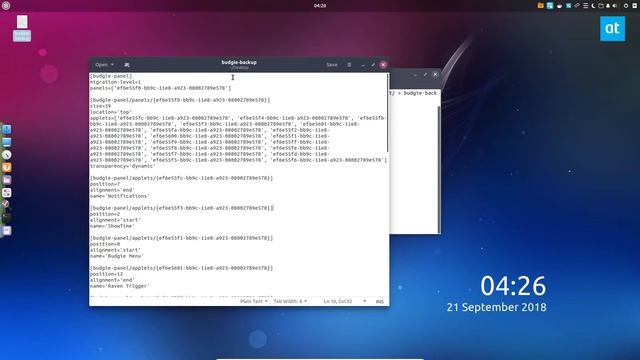Minimize the gedit budgie-backup window
This screenshot has height=360, width=640.
363,64
